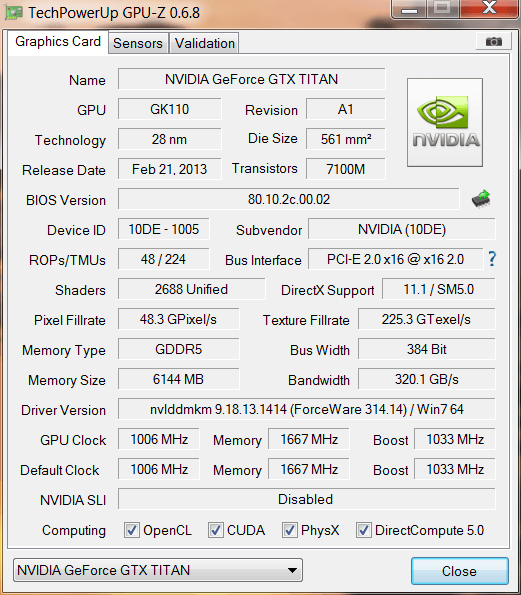521x595 pixels.
Task: Click the BIOS save chip icon
Action: click(x=481, y=199)
